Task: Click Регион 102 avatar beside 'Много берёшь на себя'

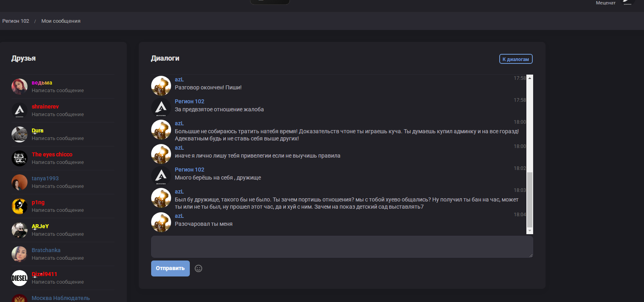Action: tap(161, 176)
